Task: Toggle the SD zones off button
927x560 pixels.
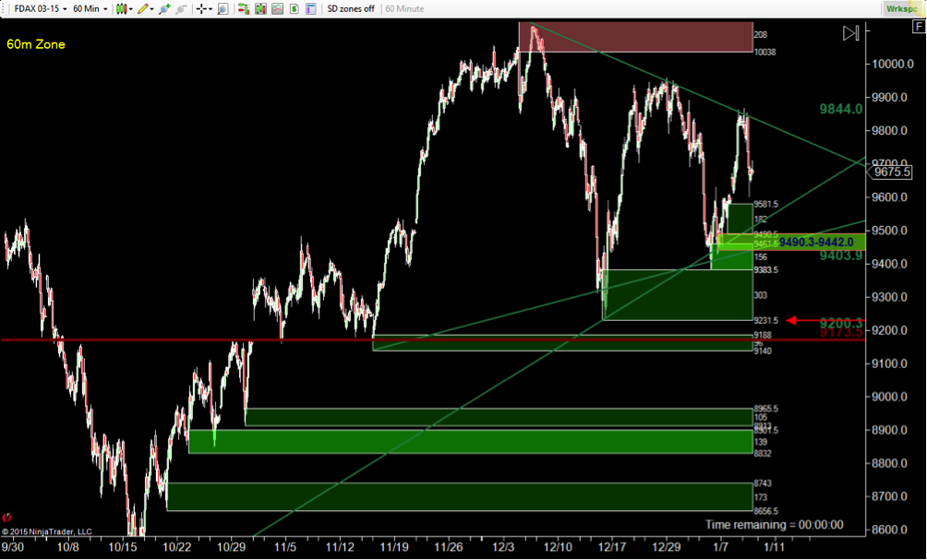Action: (x=351, y=9)
